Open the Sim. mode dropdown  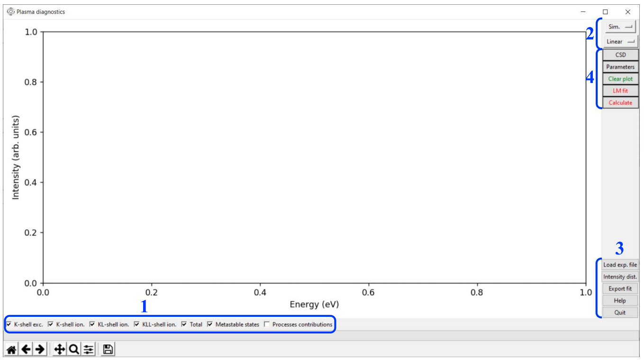point(620,27)
